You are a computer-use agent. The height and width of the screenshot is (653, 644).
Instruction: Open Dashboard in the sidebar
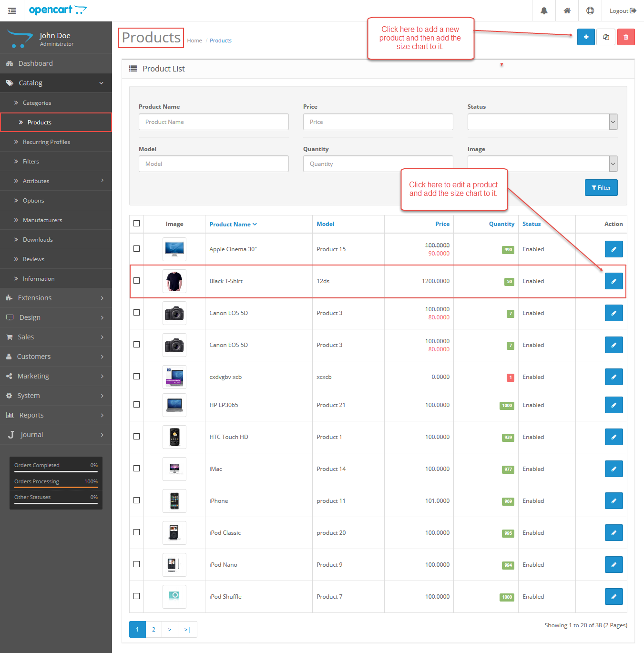pyautogui.click(x=56, y=63)
